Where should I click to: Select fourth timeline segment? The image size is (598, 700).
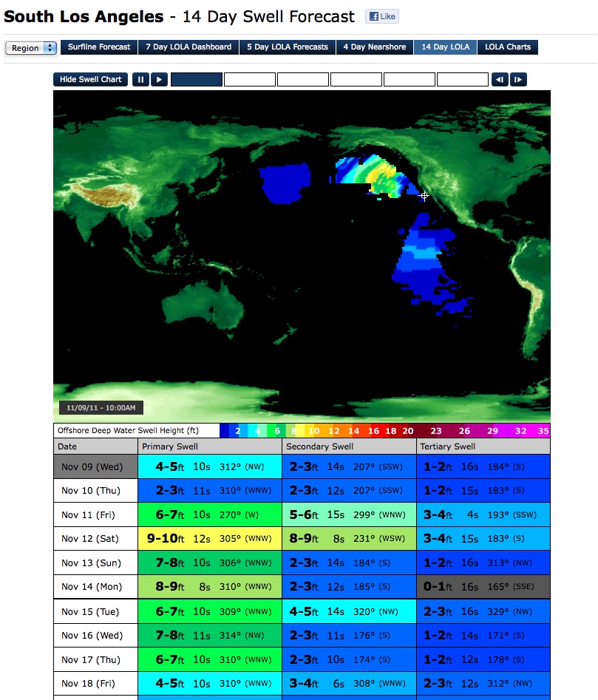[x=356, y=80]
